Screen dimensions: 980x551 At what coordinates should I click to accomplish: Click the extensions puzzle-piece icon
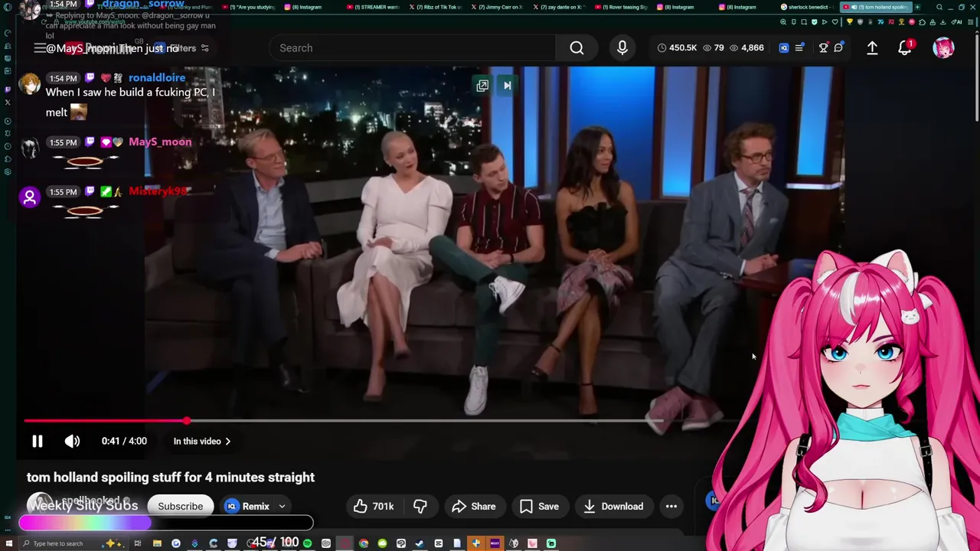(922, 22)
